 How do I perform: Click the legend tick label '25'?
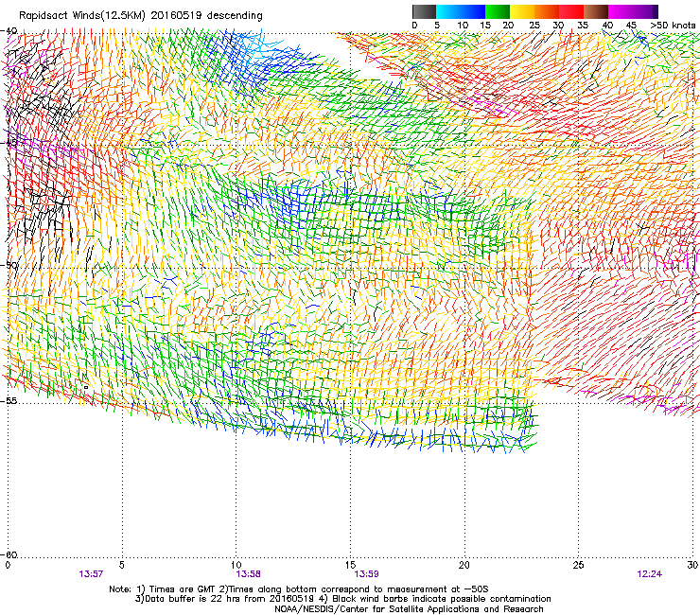[534, 26]
